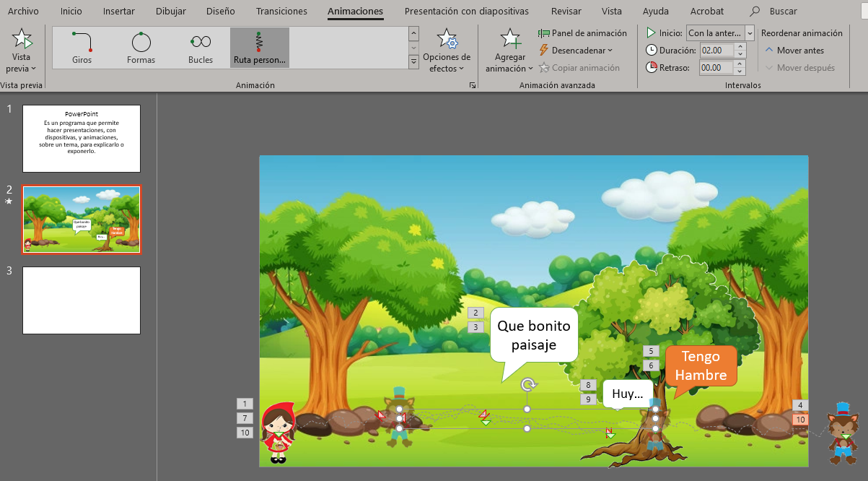
Task: Select the orange Tengo Hambre bubble
Action: [701, 366]
